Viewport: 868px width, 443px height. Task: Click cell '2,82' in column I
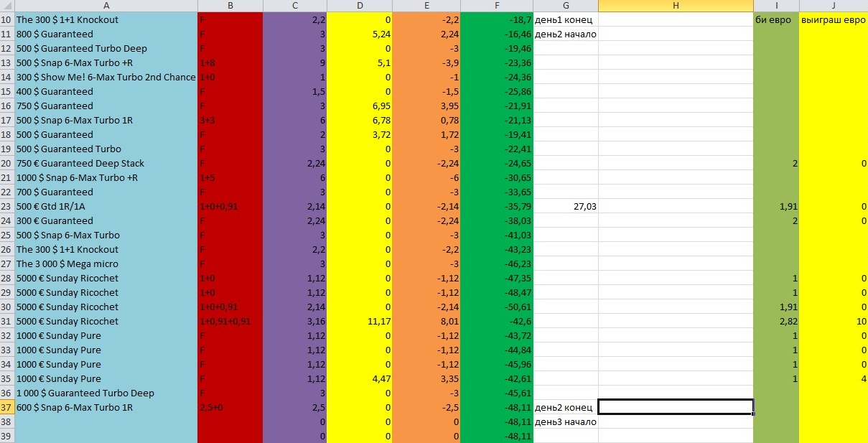(x=776, y=322)
